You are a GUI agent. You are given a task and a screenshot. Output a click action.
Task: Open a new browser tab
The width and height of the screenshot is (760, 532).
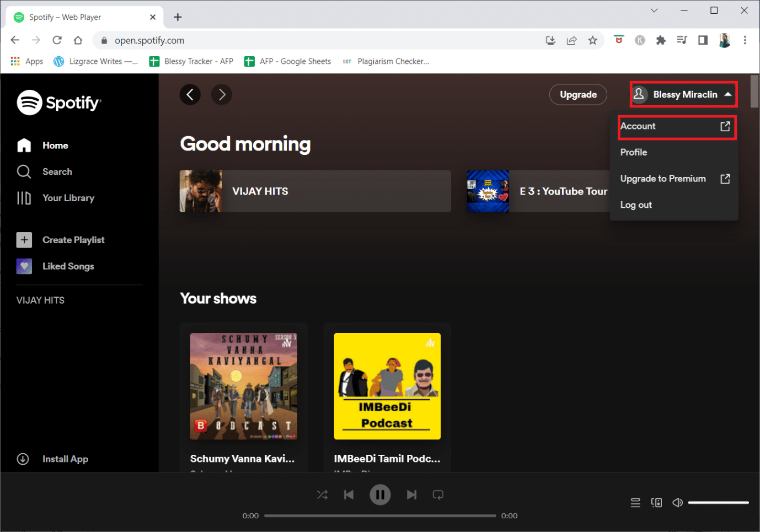pyautogui.click(x=178, y=17)
